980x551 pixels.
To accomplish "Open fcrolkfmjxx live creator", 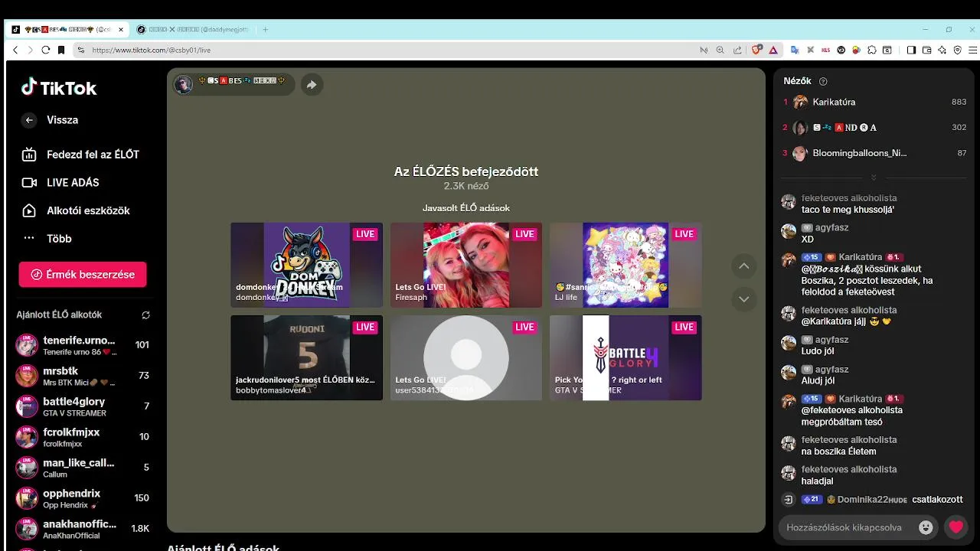I will click(83, 437).
